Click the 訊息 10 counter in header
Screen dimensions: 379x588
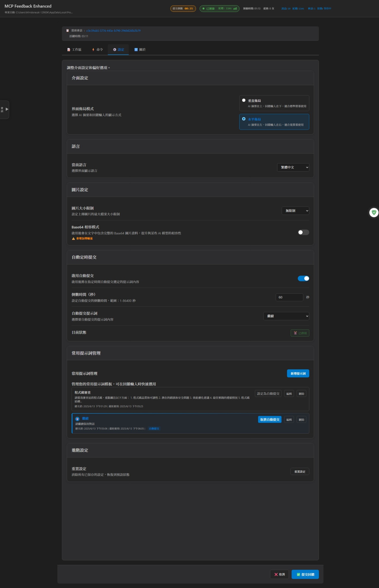click(286, 8)
